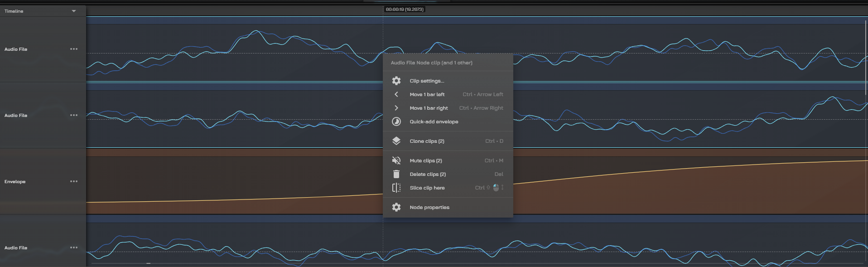Click the Mute clips speaker icon
The width and height of the screenshot is (868, 267).
click(396, 160)
